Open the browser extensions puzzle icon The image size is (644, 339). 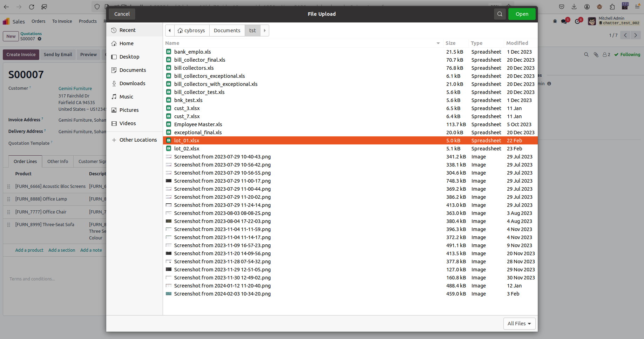pyautogui.click(x=612, y=7)
